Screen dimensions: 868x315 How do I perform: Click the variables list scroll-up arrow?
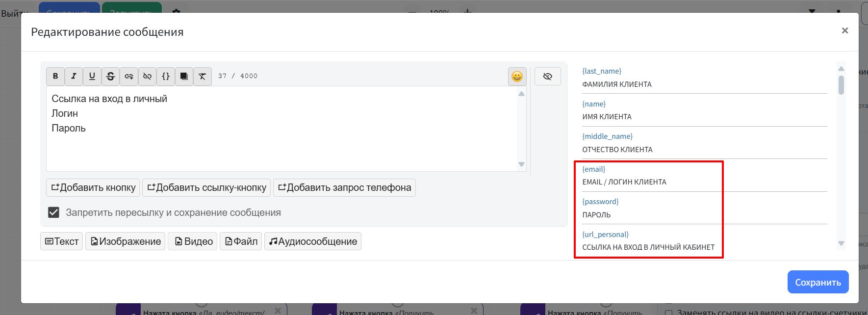point(841,68)
